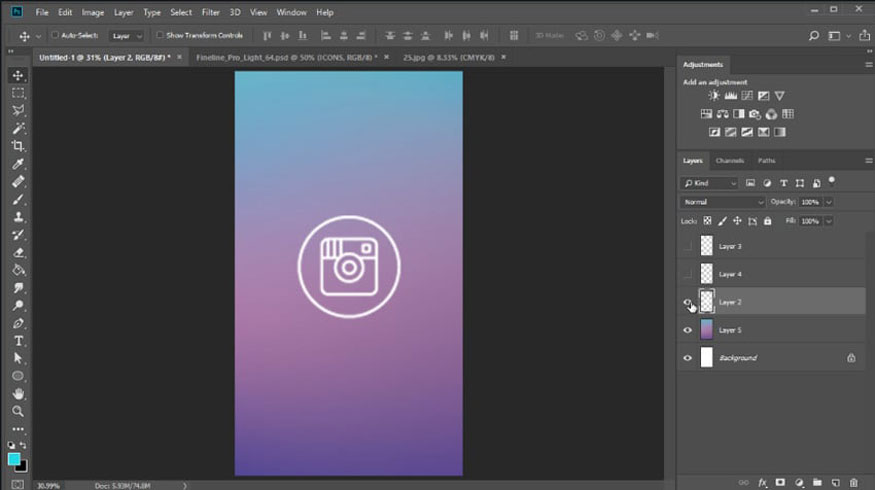Select the Dodge tool
875x490 pixels.
tap(18, 306)
